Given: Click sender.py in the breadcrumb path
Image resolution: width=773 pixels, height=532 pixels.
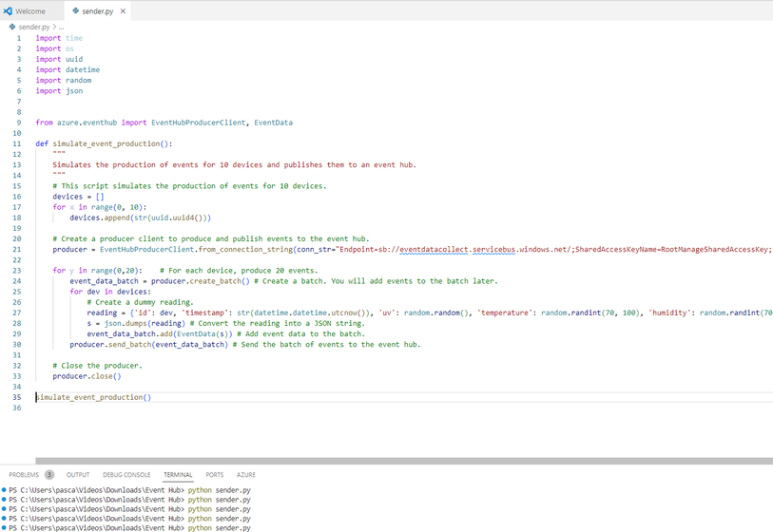Looking at the screenshot, I should pos(34,27).
